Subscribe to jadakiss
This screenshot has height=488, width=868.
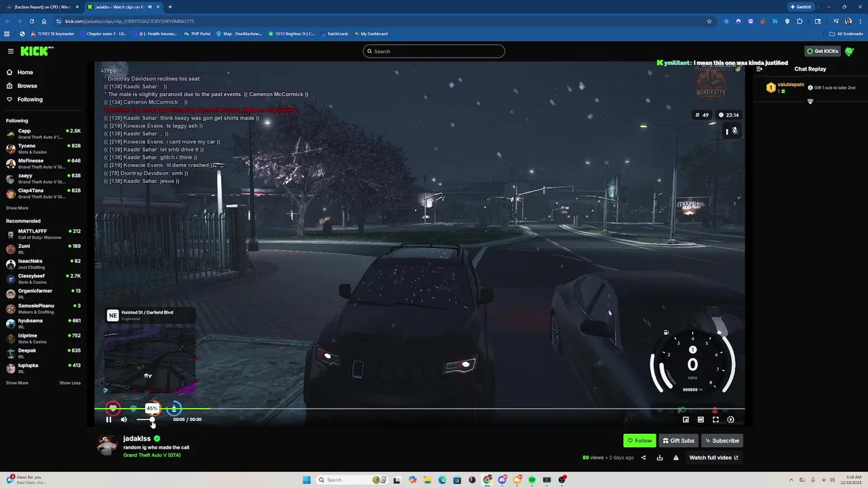(722, 441)
